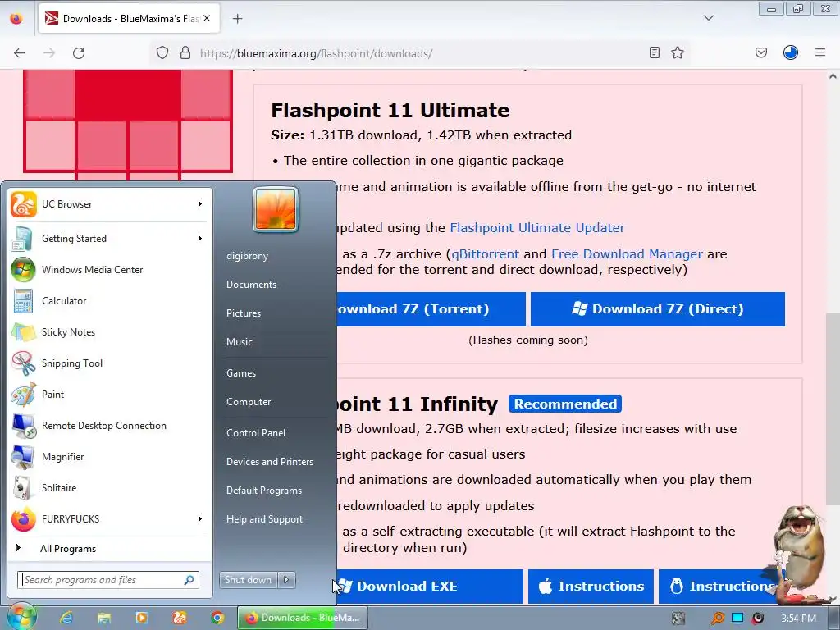Open the Firefox account icon
Viewport: 840px width, 630px height.
[x=791, y=52]
